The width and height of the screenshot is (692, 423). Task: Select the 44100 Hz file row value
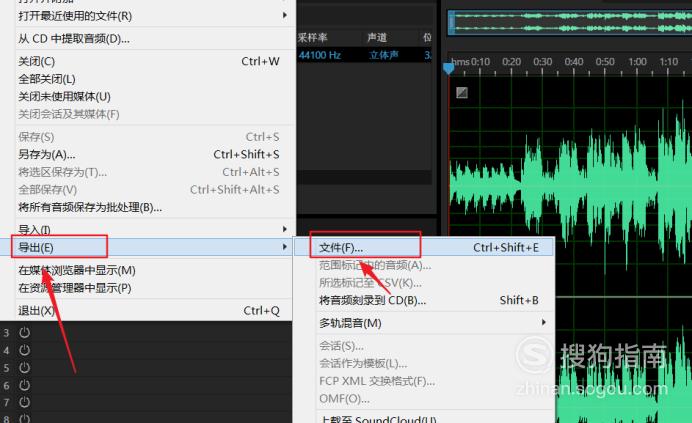point(320,55)
